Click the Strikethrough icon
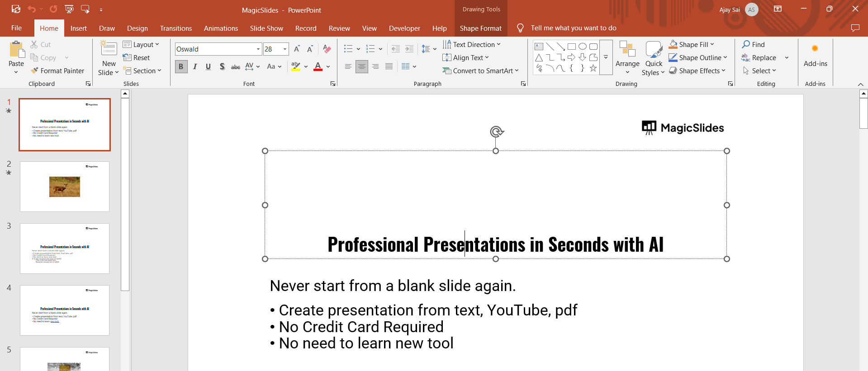Image resolution: width=868 pixels, height=371 pixels. pos(235,67)
